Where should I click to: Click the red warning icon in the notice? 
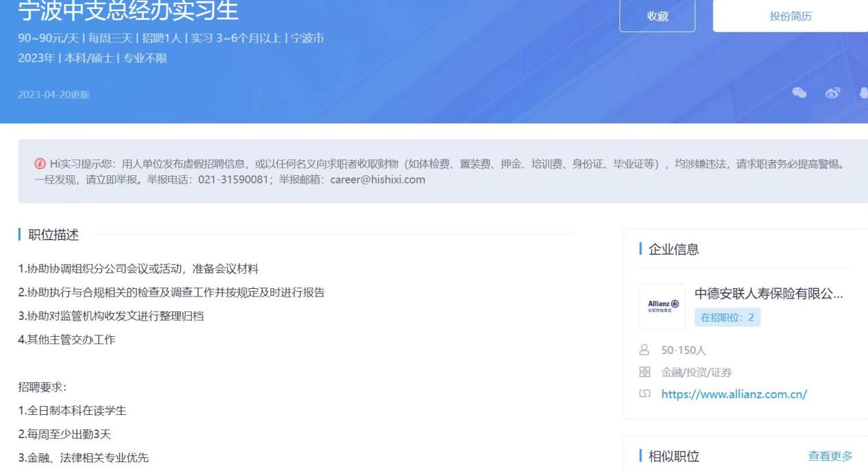(42, 164)
